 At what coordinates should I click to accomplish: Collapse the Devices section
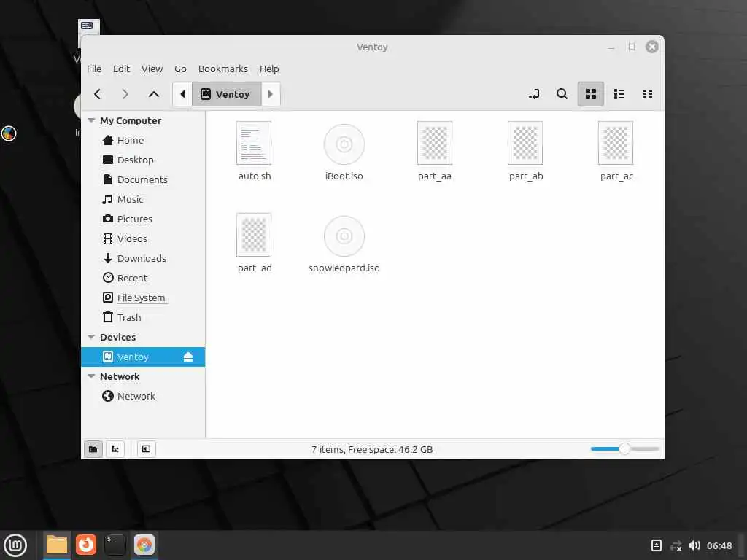[91, 337]
